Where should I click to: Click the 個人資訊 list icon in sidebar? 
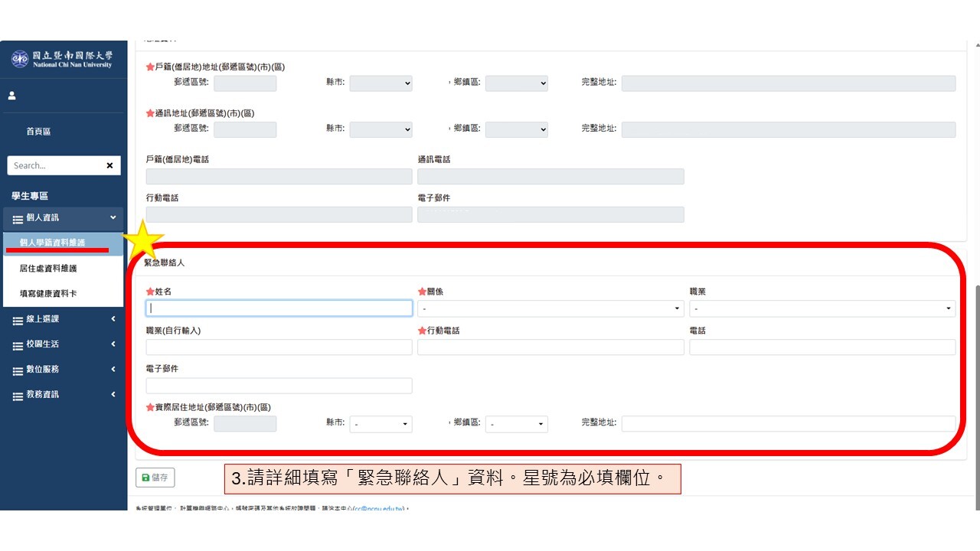pyautogui.click(x=17, y=219)
